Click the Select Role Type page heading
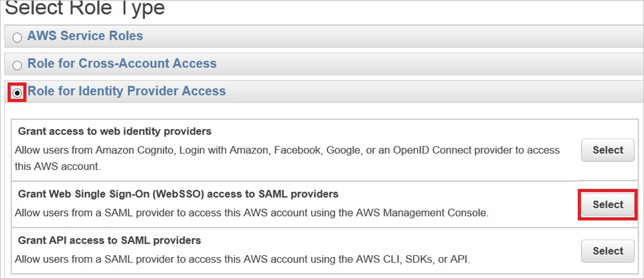 click(85, 8)
